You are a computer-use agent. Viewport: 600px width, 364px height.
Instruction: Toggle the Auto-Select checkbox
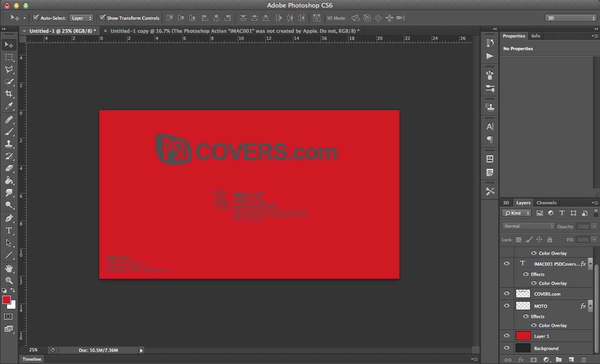tap(36, 18)
